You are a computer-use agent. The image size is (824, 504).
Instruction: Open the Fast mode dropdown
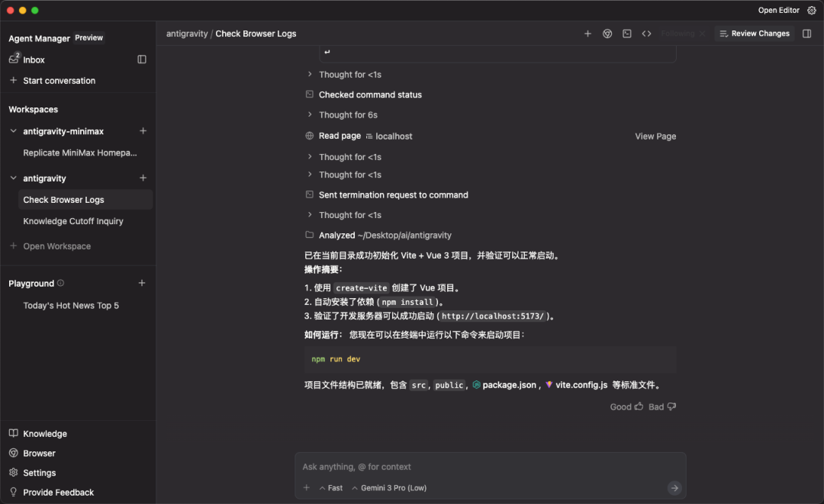coord(331,487)
